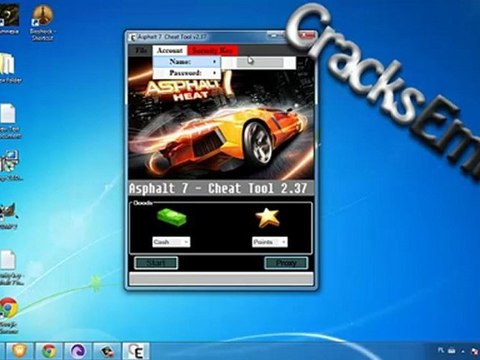Expand the Points dropdown

coord(270,242)
